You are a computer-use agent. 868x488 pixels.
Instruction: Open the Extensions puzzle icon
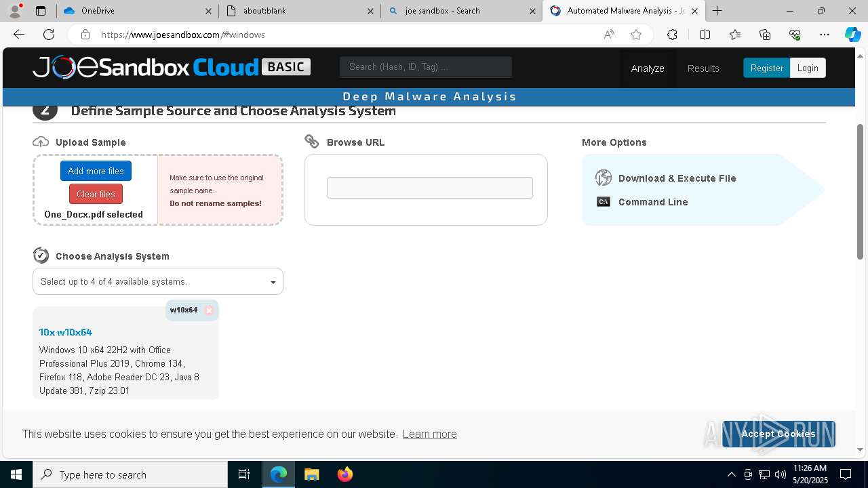click(x=672, y=35)
